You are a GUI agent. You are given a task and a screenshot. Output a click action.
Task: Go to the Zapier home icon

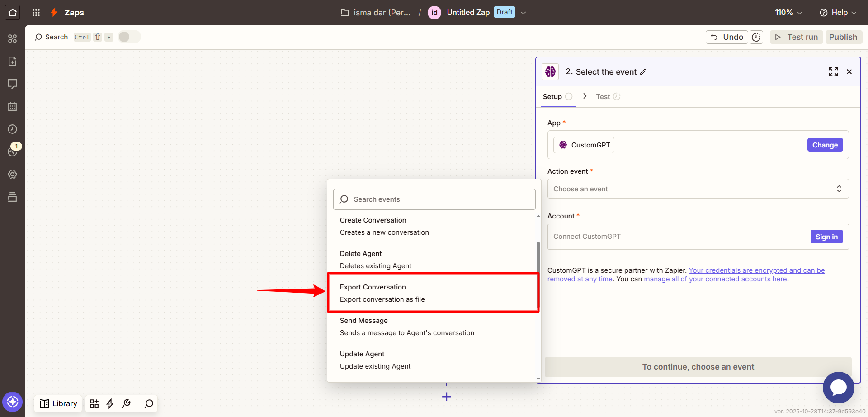tap(13, 13)
